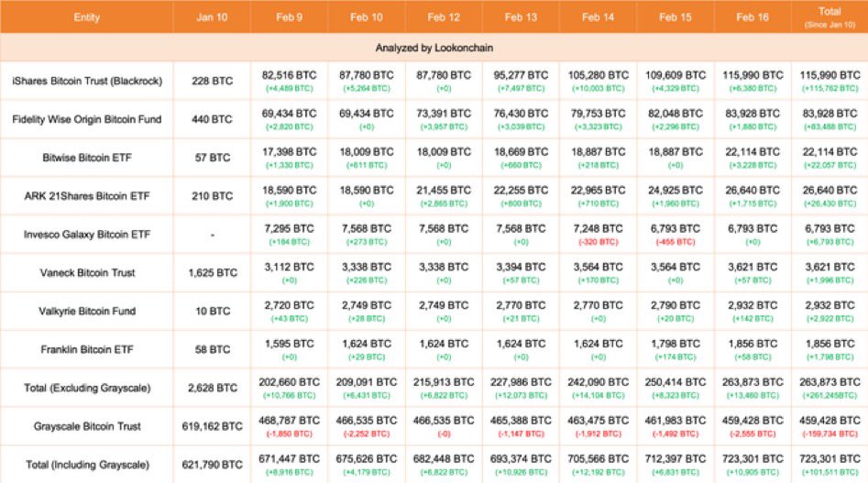Image resolution: width=868 pixels, height=483 pixels.
Task: Click the 2,720 BTC cell
Action: click(289, 311)
